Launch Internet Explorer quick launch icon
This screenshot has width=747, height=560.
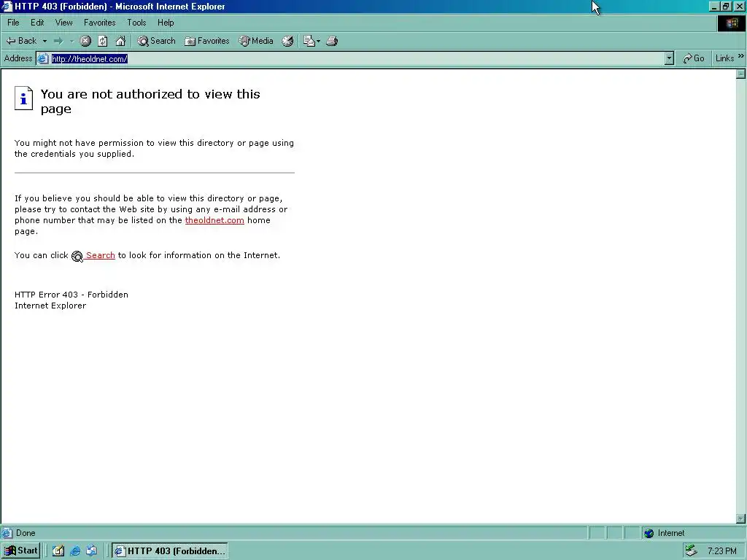click(x=75, y=551)
